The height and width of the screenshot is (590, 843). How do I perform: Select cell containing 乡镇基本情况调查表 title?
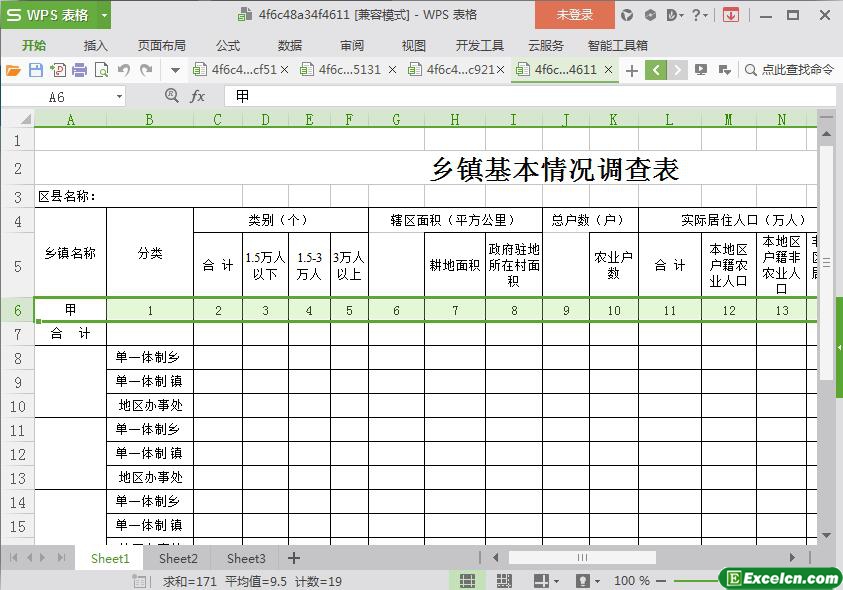555,168
